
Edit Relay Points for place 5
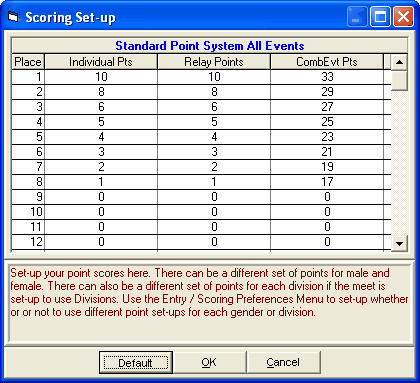coord(214,137)
